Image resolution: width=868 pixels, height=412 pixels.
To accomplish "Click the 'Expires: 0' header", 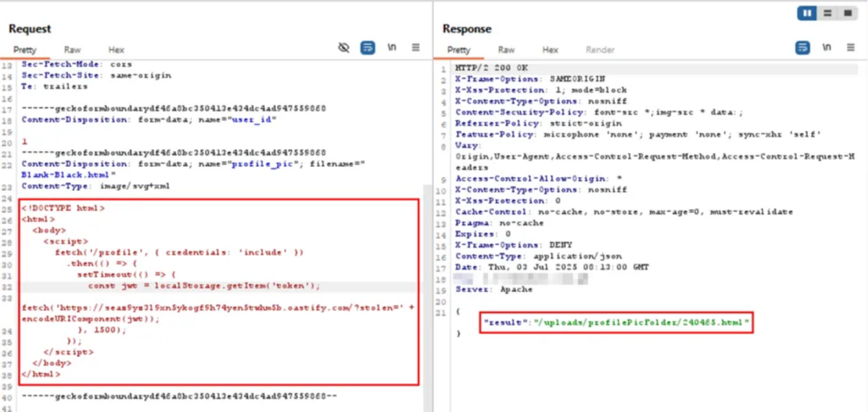I will pyautogui.click(x=483, y=233).
